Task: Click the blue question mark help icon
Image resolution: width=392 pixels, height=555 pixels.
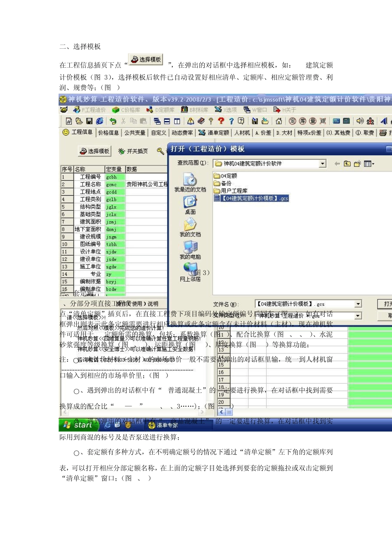Action: point(231,121)
